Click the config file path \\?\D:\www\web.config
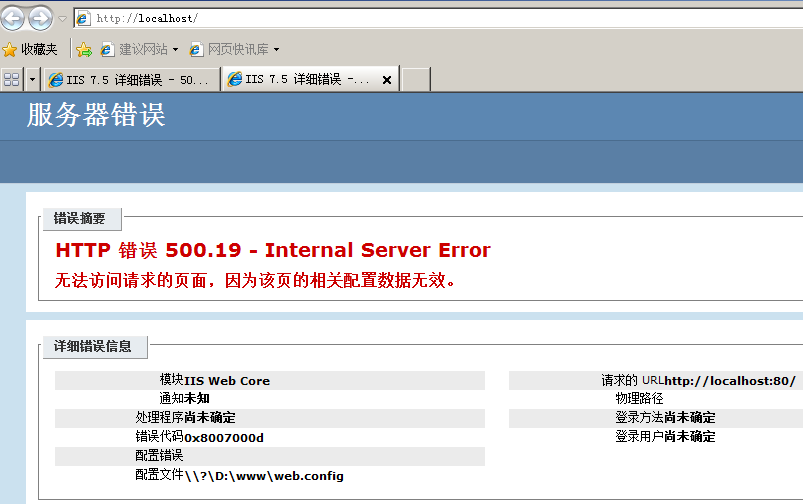 [264, 476]
